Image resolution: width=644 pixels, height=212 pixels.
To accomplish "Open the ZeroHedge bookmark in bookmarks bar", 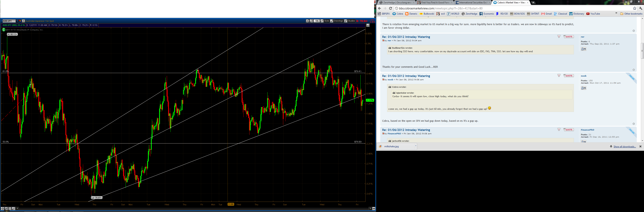I will pos(470,14).
